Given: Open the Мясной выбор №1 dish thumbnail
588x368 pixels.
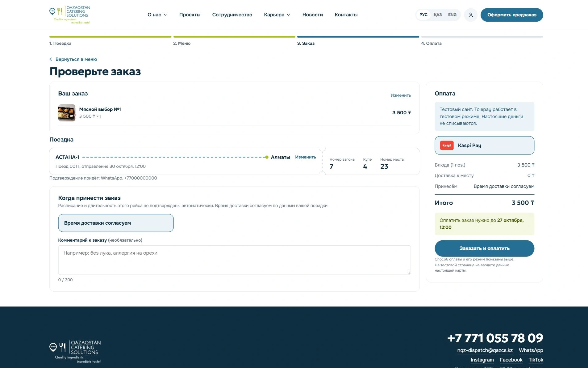Looking at the screenshot, I should click(x=67, y=113).
